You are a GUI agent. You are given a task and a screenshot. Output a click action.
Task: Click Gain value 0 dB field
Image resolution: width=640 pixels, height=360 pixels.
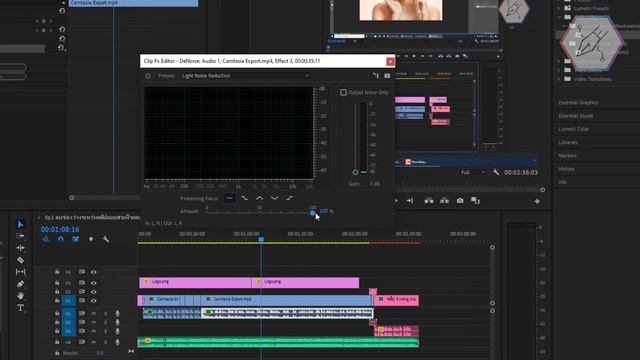(x=374, y=184)
